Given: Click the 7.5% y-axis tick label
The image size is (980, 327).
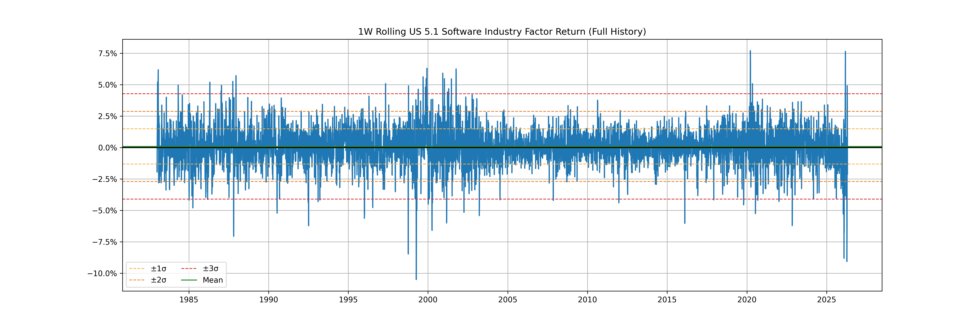Looking at the screenshot, I should point(108,54).
